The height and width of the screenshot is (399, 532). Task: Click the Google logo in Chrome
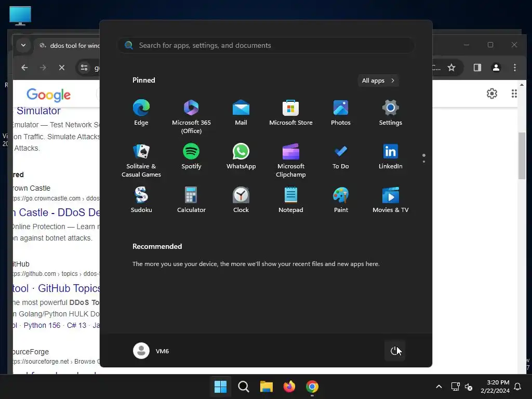[48, 95]
